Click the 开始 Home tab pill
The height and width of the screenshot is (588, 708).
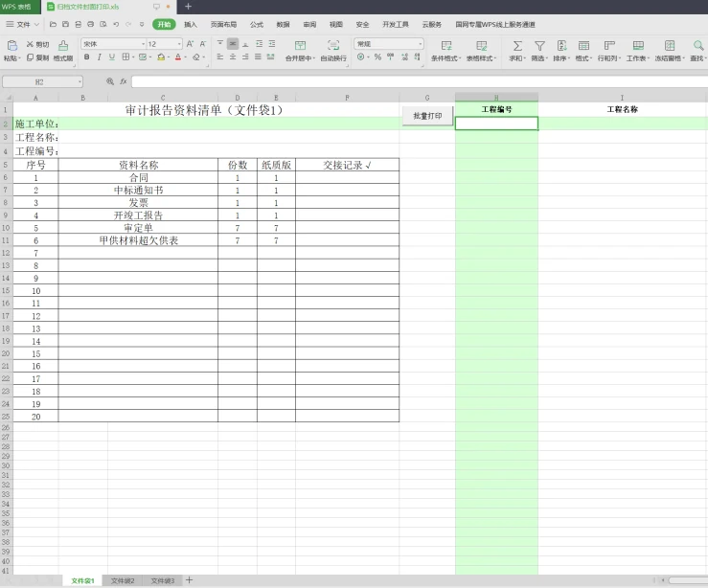click(x=164, y=24)
